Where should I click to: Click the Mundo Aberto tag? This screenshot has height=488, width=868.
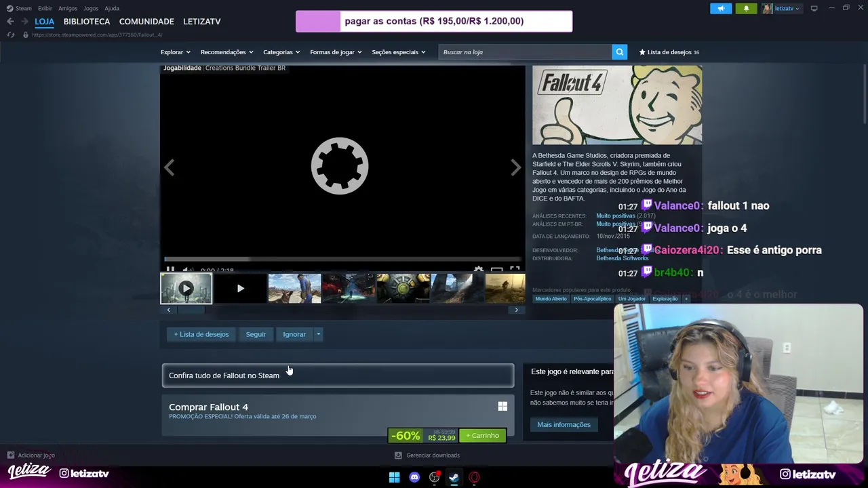click(551, 299)
